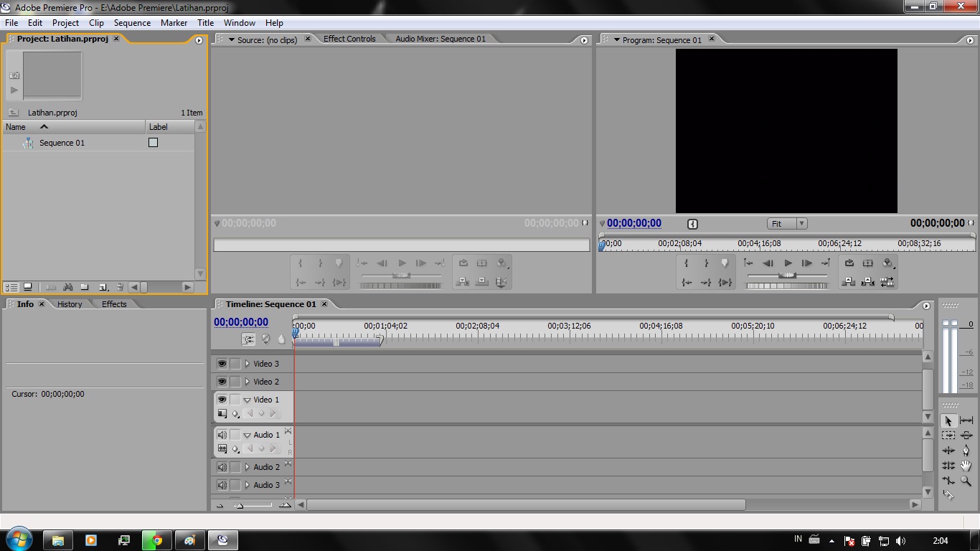Click Find icon in Project panel

67,287
